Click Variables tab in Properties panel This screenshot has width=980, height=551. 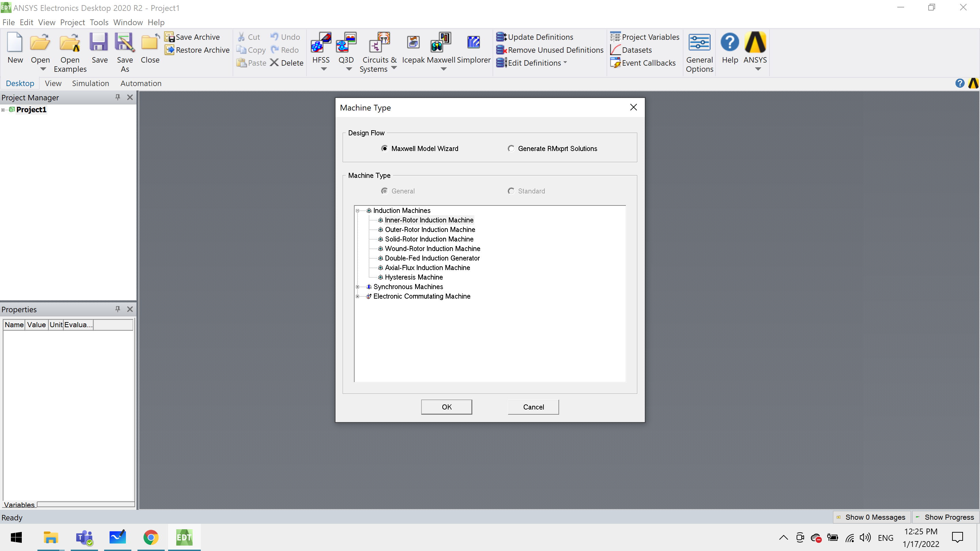click(x=19, y=505)
